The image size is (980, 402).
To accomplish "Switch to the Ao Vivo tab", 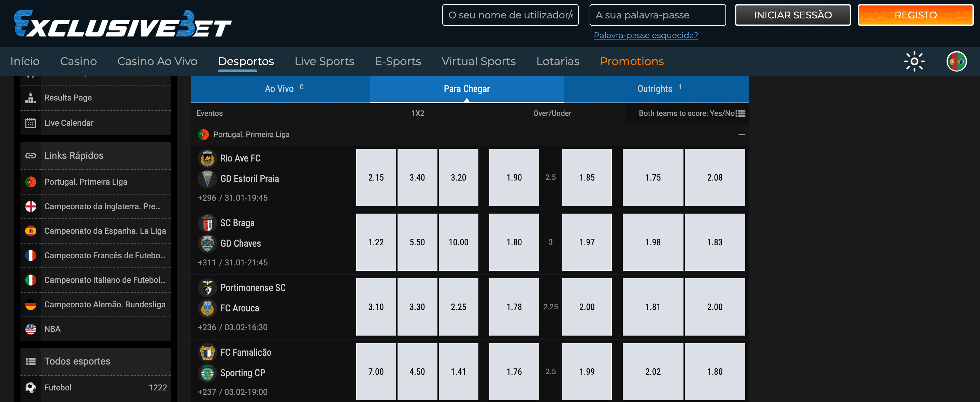I will click(x=280, y=89).
